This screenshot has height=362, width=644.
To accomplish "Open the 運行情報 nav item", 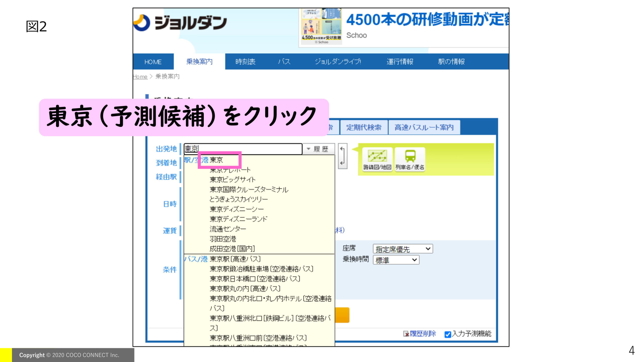I will tap(400, 62).
